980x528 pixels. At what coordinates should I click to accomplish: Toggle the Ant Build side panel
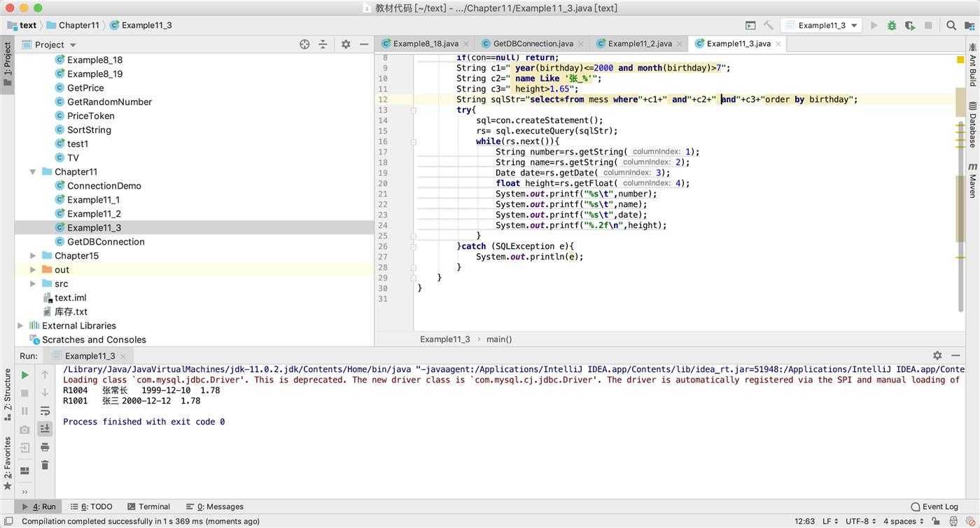972,65
